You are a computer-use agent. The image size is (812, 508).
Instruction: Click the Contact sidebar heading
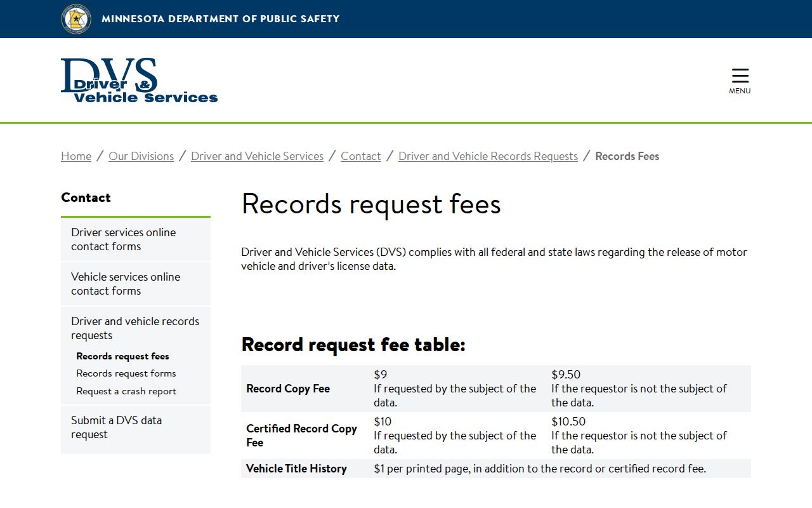click(86, 197)
